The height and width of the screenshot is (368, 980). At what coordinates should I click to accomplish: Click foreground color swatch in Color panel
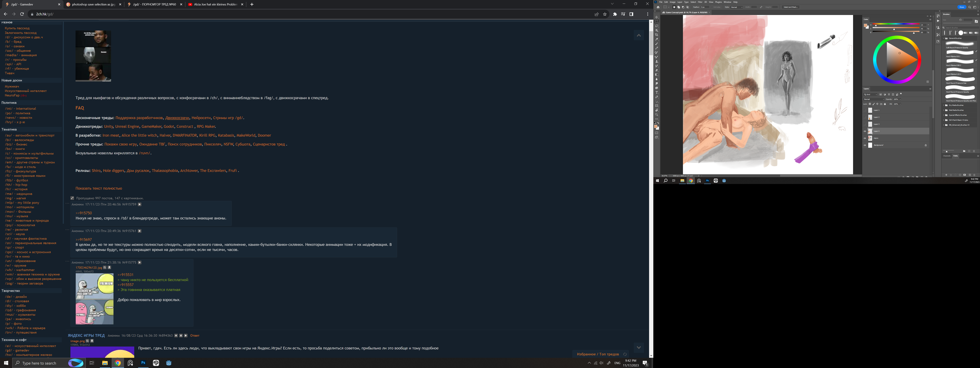click(865, 26)
